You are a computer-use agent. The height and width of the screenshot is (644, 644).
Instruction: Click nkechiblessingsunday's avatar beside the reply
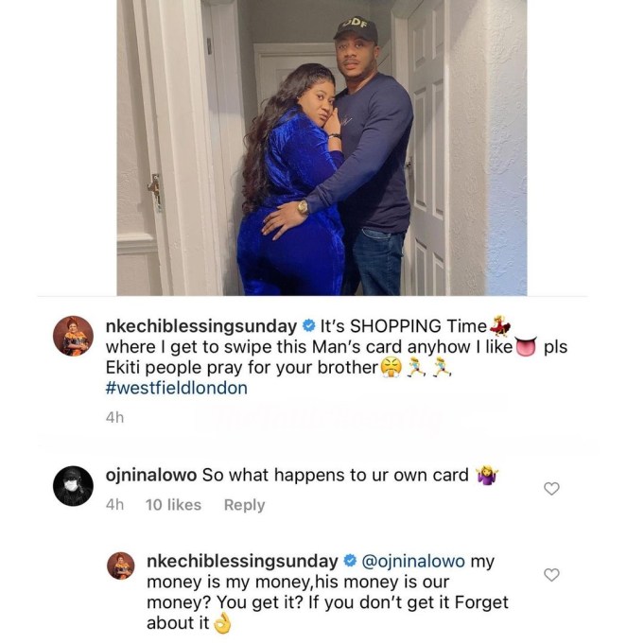click(120, 566)
